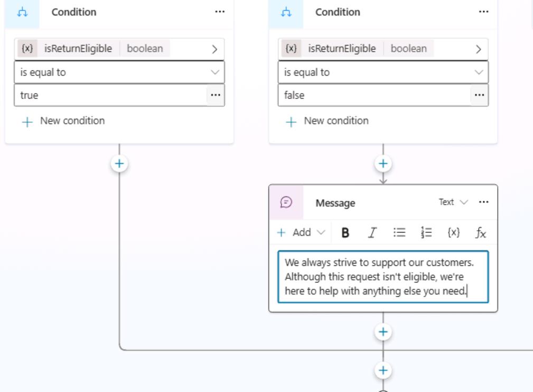
Task: Expand 'is equal to' dropdown in true condition
Action: (119, 72)
